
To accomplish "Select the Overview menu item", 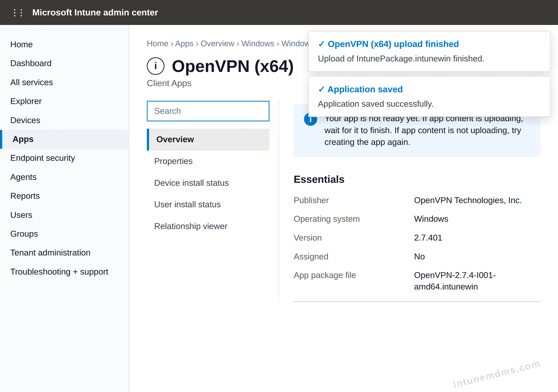I will [x=208, y=139].
